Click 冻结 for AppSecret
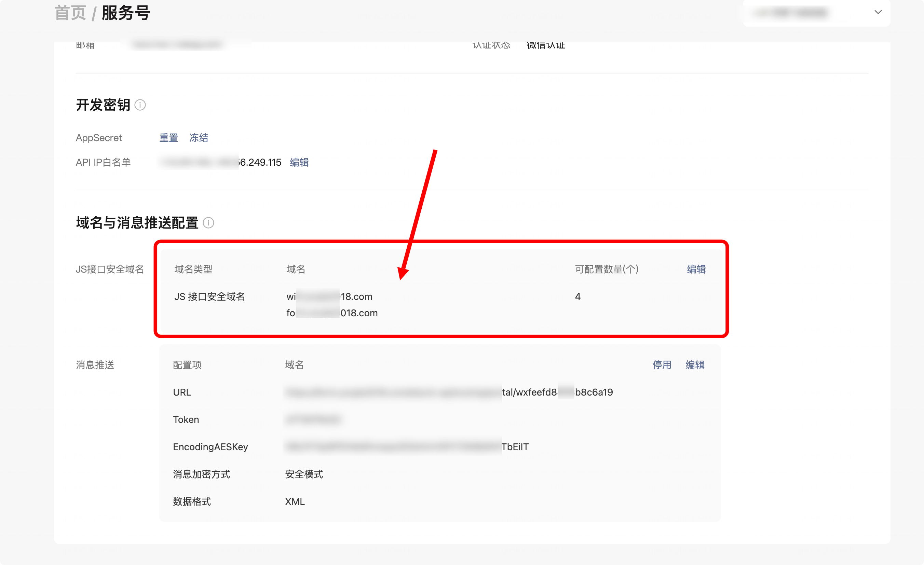Image resolution: width=924 pixels, height=565 pixels. pos(199,138)
